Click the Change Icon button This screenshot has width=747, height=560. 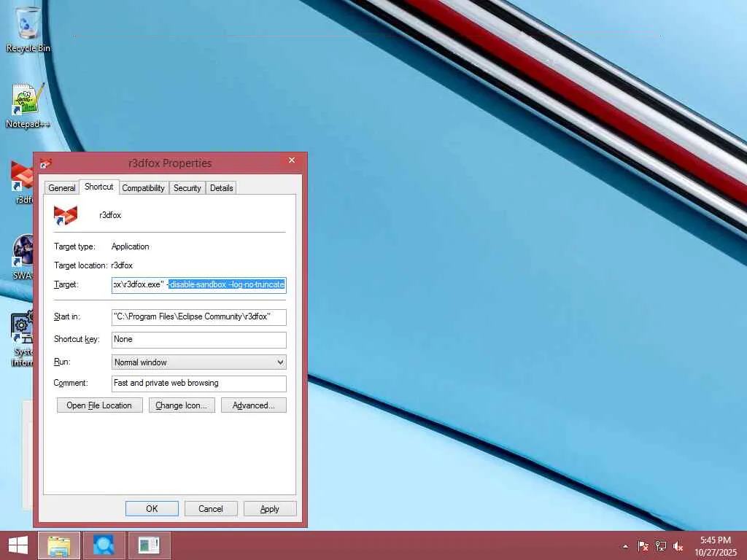(182, 405)
